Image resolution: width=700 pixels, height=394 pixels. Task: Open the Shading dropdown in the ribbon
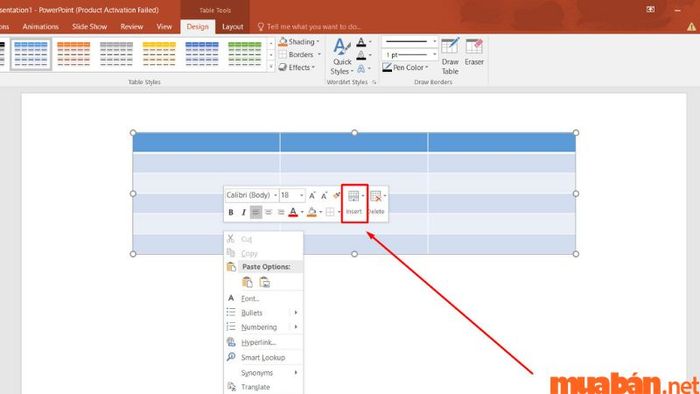[x=299, y=42]
